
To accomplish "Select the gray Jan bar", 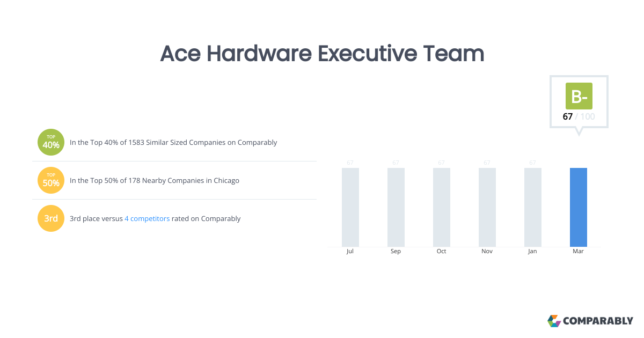I will coord(533,207).
